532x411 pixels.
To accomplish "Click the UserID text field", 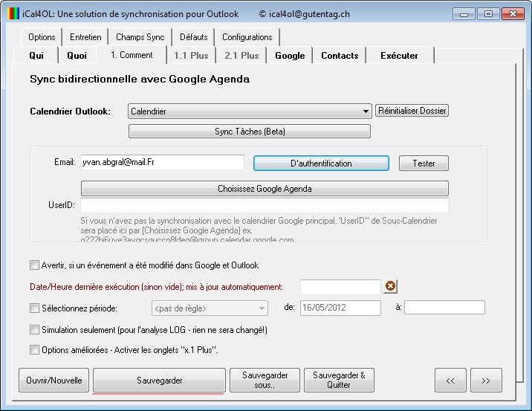I will coord(265,205).
